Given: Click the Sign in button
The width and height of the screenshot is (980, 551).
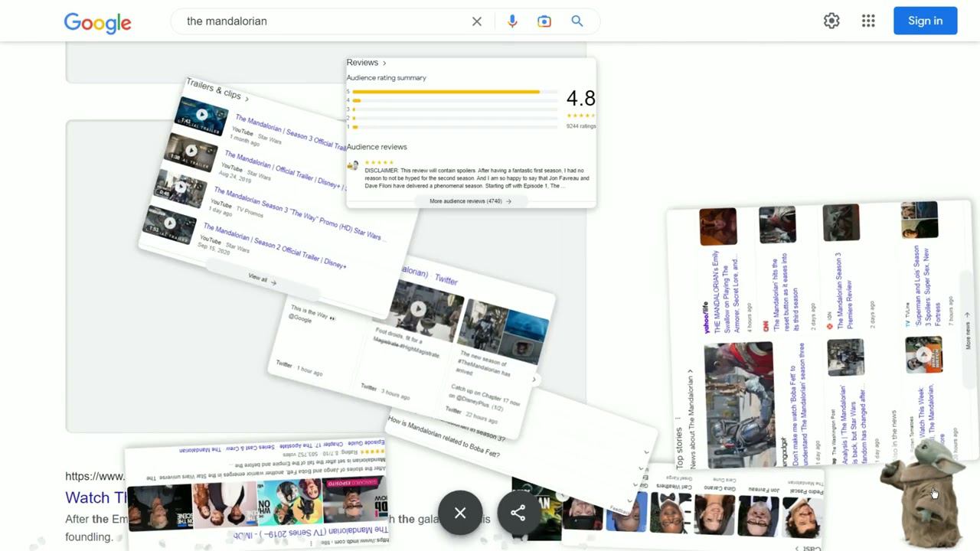Looking at the screenshot, I should [925, 21].
